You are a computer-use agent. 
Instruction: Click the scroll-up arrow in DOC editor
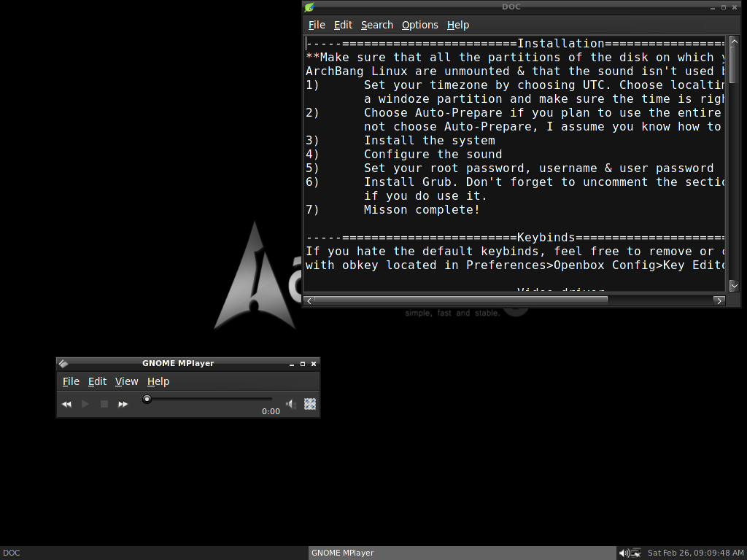(x=734, y=42)
